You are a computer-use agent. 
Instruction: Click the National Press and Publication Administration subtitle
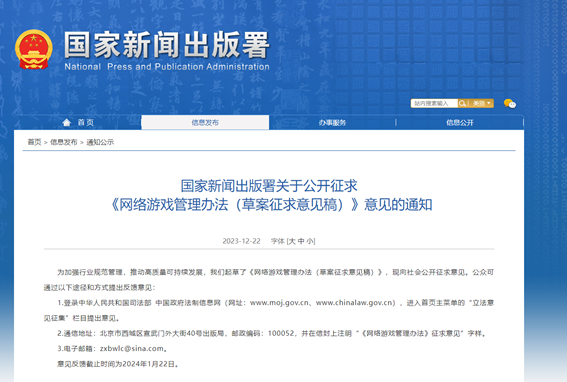(x=167, y=67)
